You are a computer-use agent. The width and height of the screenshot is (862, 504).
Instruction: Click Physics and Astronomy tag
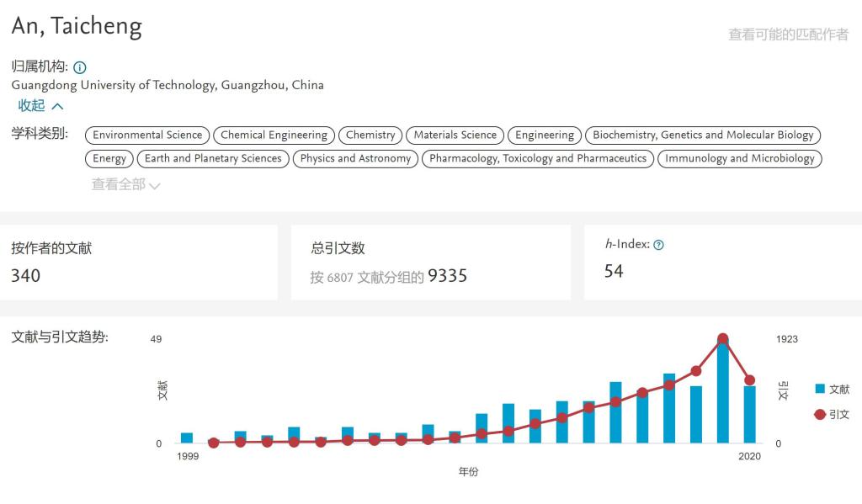pyautogui.click(x=355, y=158)
